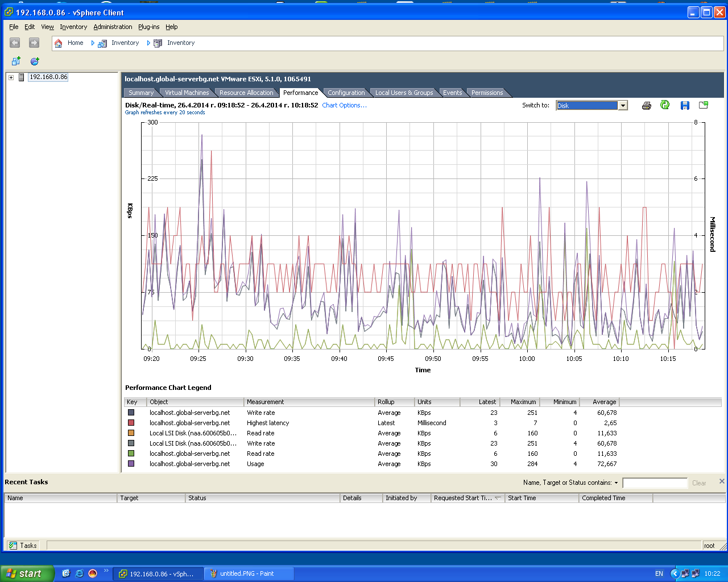Refresh the performance chart

pyautogui.click(x=665, y=105)
